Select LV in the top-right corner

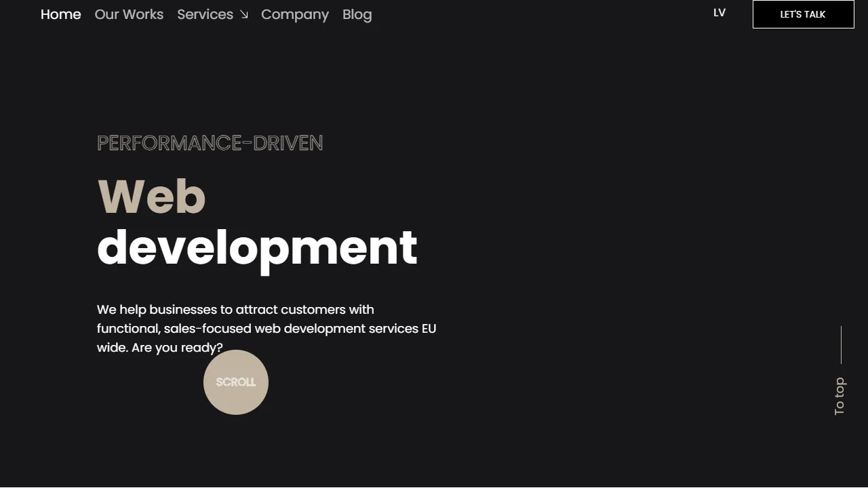(x=719, y=12)
